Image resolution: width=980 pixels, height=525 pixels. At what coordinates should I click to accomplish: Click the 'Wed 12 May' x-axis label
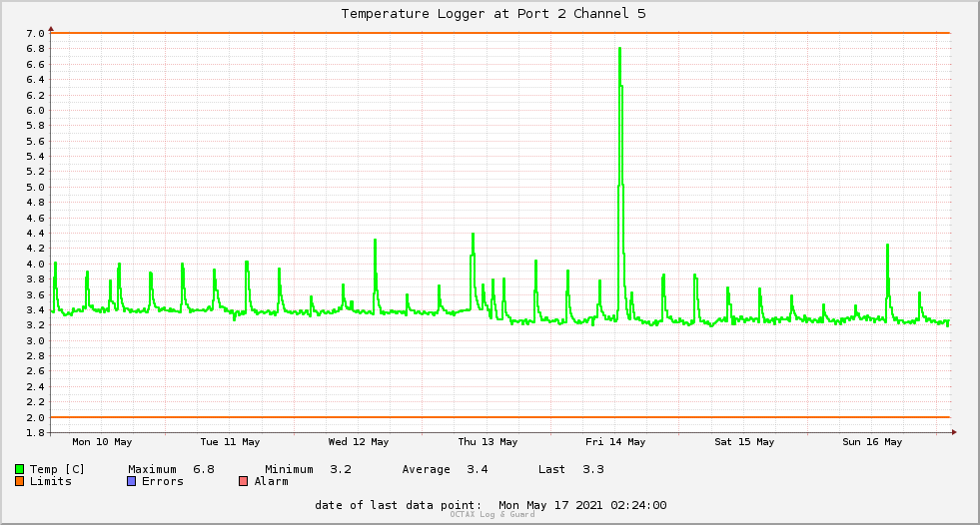click(x=359, y=442)
